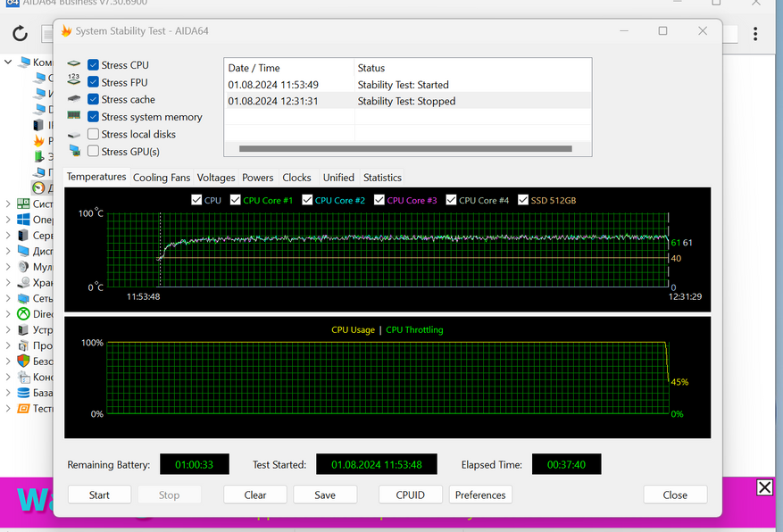Enable Stress local disks option

(x=93, y=135)
